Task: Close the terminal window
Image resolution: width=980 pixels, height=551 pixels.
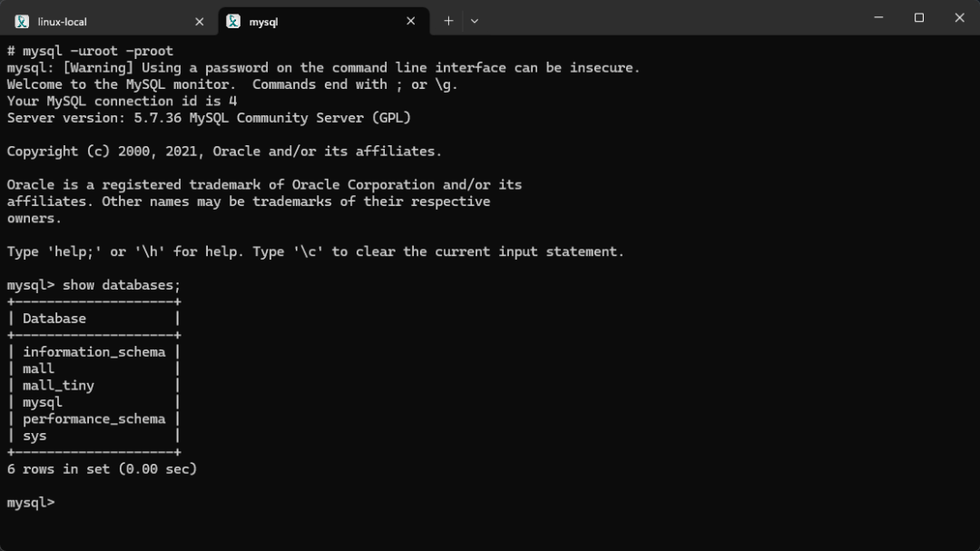Action: click(x=959, y=17)
